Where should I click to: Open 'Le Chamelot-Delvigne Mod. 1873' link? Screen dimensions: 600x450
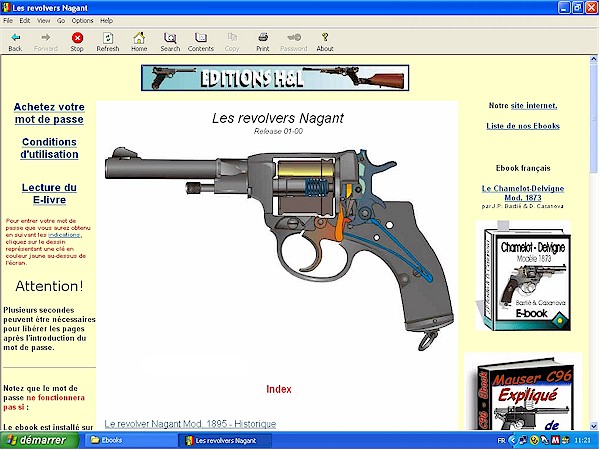(523, 193)
